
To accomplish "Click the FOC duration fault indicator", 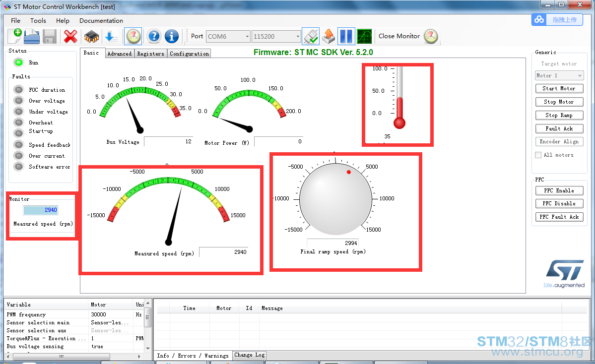I will coord(18,90).
